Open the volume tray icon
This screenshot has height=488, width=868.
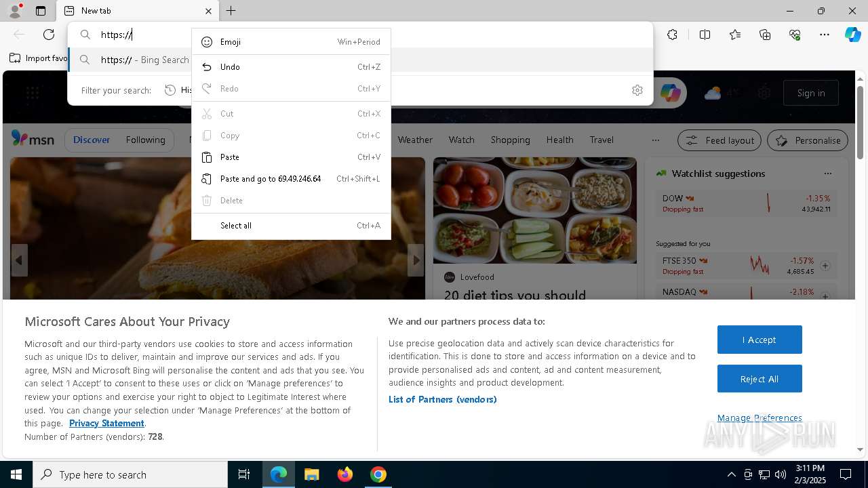point(780,474)
